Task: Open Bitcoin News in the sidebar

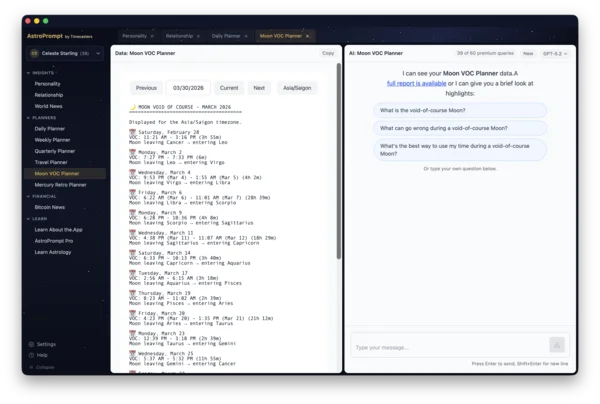Action: 50,207
